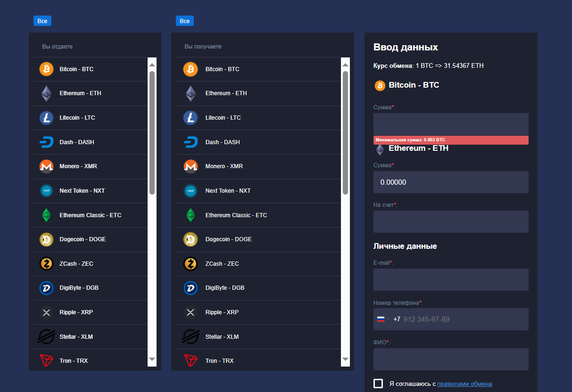
Task: Click DigiByte icon in 'Вы получаете' list
Action: tap(191, 288)
